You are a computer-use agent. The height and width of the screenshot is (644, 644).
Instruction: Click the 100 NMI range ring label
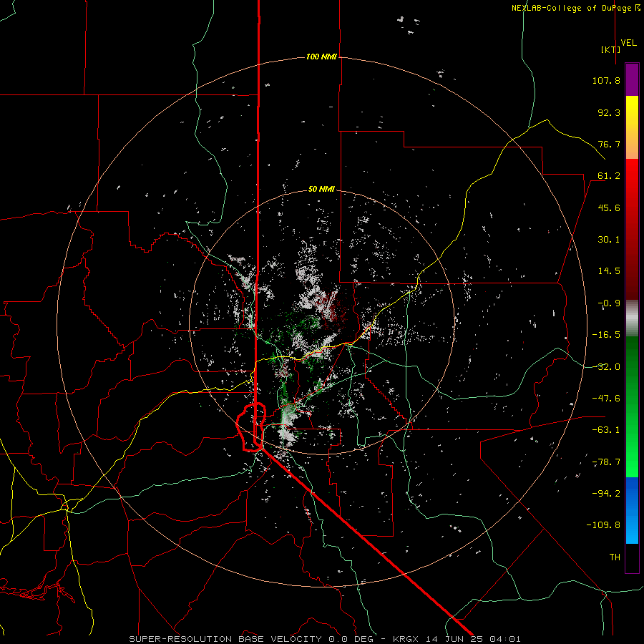(x=321, y=57)
